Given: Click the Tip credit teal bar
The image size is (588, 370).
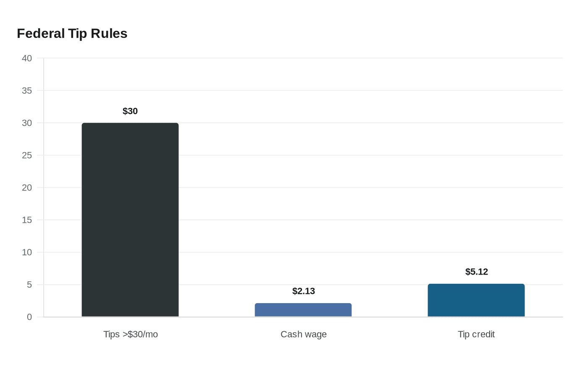Looking at the screenshot, I should pos(476,300).
